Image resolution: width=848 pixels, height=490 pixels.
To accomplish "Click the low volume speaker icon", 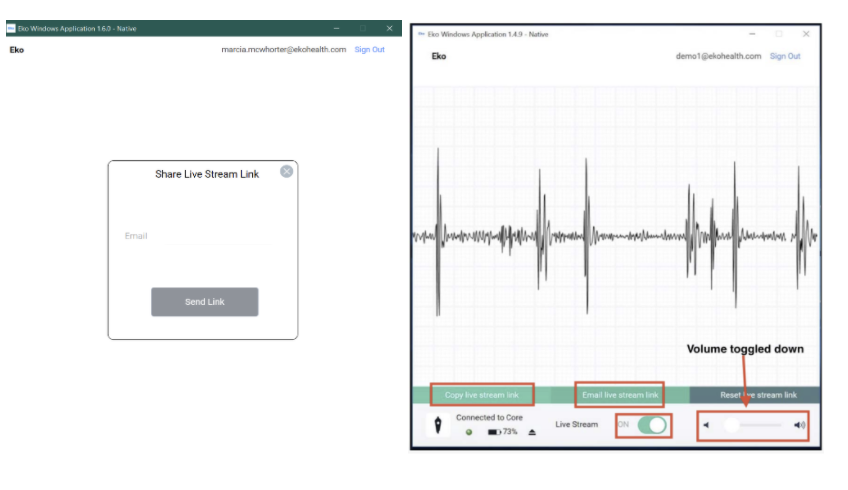I will point(706,425).
